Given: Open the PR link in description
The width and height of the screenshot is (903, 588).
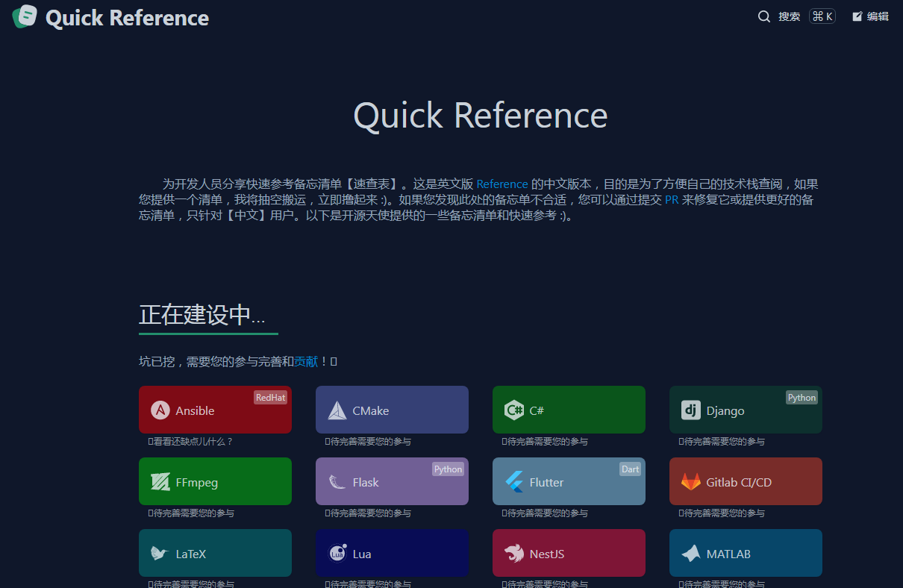Looking at the screenshot, I should pyautogui.click(x=671, y=200).
